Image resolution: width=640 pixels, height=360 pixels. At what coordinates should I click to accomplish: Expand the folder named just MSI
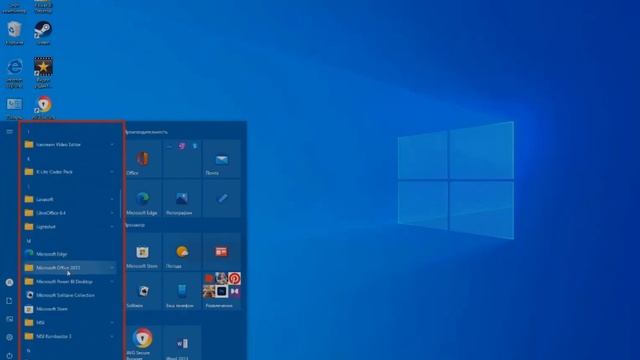[x=69, y=322]
